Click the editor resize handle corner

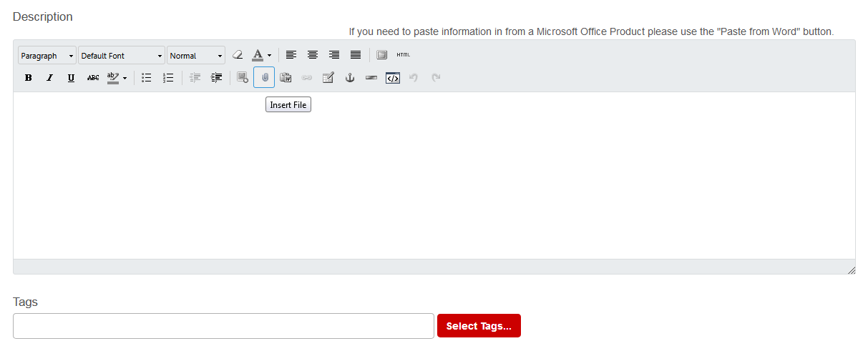851,270
